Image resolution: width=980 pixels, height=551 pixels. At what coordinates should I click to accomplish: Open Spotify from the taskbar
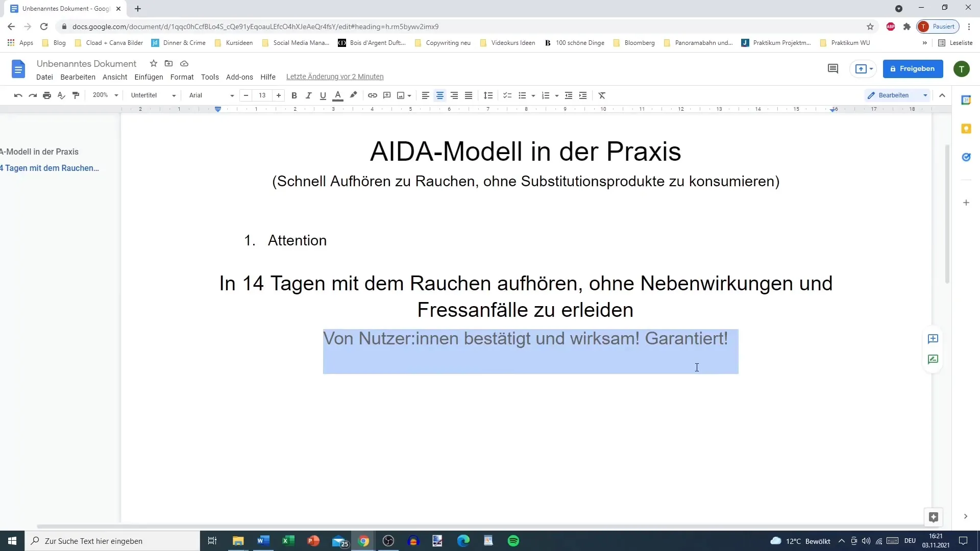[513, 541]
